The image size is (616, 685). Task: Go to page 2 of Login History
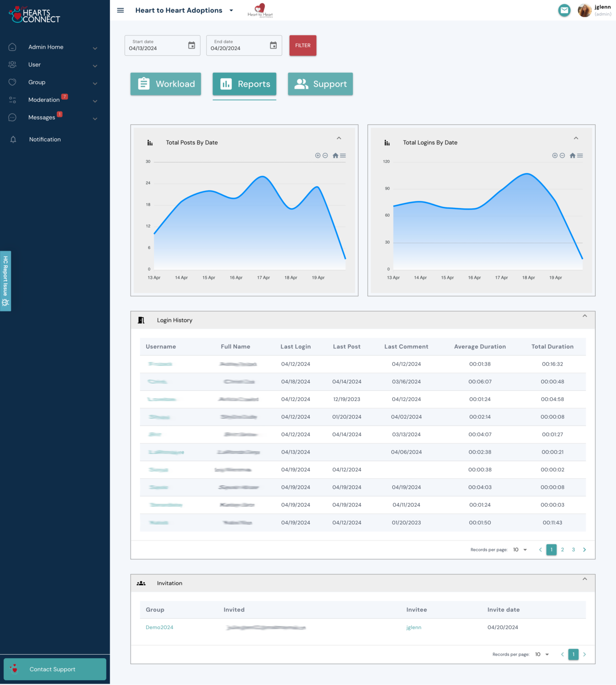point(562,549)
